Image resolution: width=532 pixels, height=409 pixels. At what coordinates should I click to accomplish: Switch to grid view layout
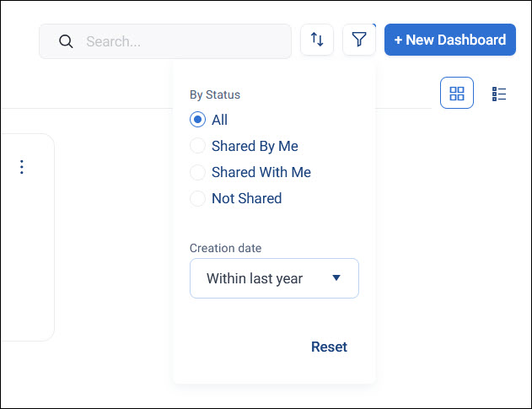pyautogui.click(x=457, y=93)
